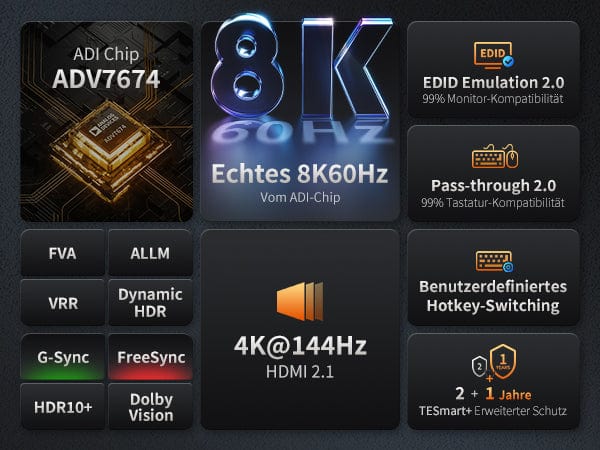The height and width of the screenshot is (450, 600).
Task: Click the orange HDMI layered logo icon
Action: click(300, 302)
